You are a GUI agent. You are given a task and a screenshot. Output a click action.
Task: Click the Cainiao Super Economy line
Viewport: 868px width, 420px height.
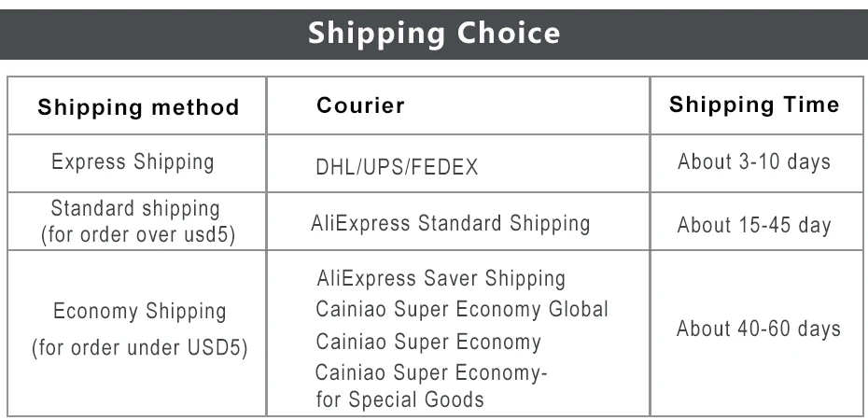click(x=427, y=342)
